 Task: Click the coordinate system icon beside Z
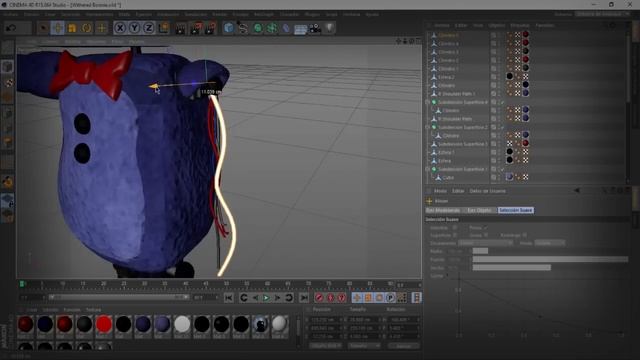(164, 28)
